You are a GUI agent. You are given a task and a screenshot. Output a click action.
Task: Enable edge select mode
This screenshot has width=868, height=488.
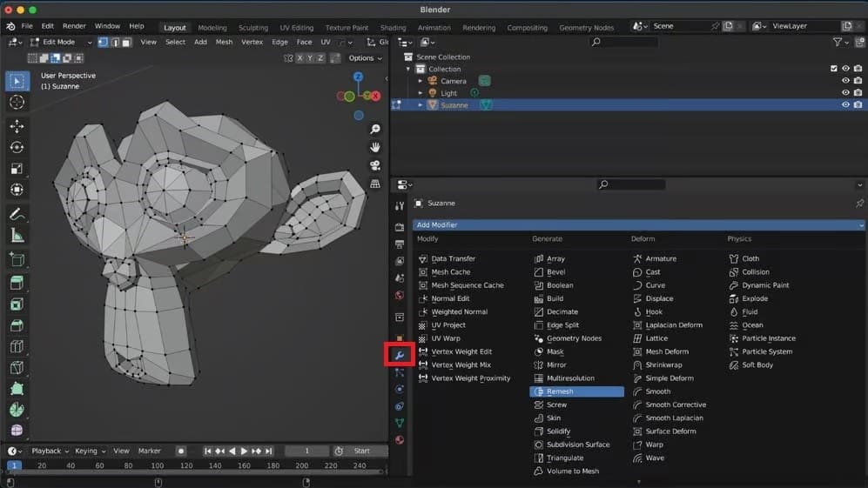point(115,42)
